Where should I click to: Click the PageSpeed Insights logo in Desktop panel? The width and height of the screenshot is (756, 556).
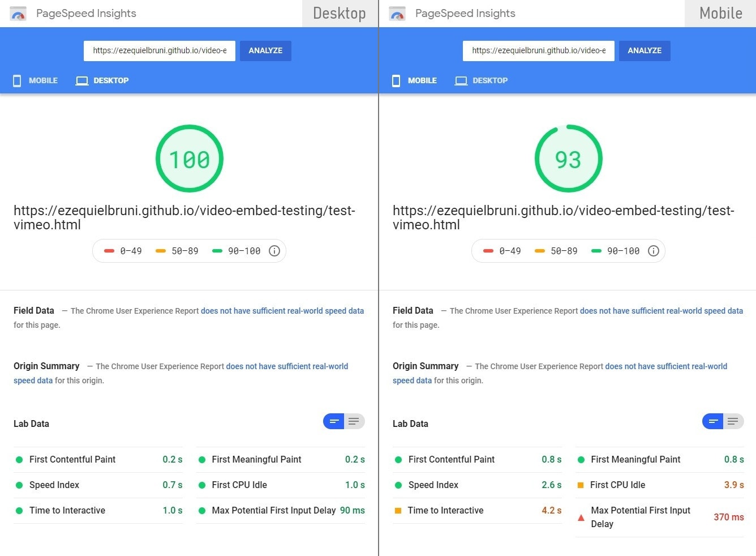click(18, 14)
